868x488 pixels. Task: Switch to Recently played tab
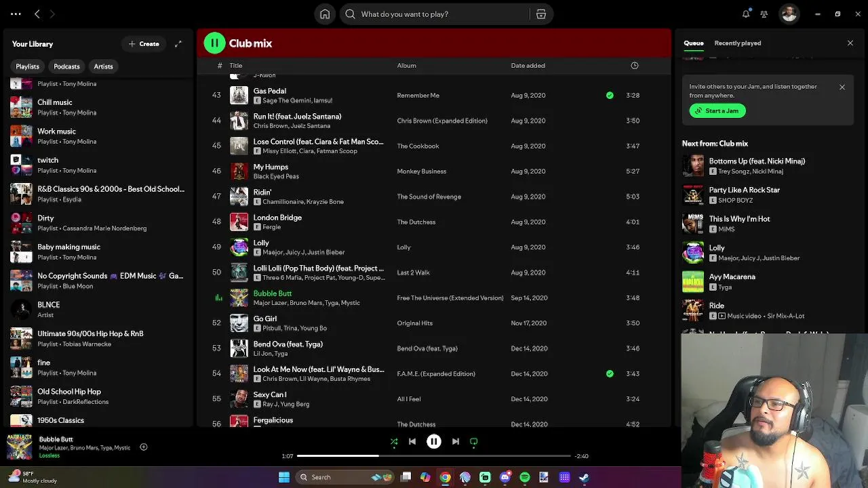coord(738,43)
